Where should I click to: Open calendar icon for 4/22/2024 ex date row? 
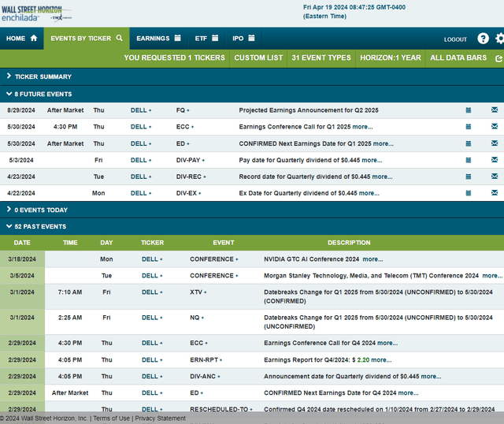pyautogui.click(x=469, y=193)
